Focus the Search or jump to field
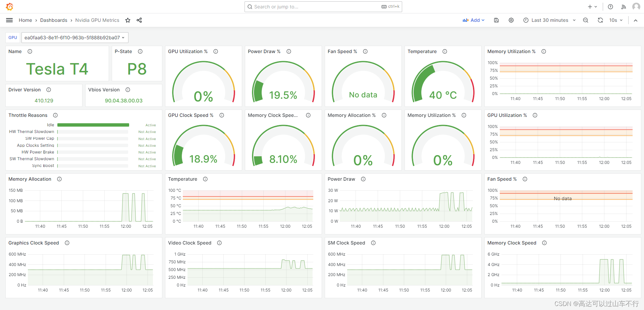The height and width of the screenshot is (310, 644). [x=323, y=7]
